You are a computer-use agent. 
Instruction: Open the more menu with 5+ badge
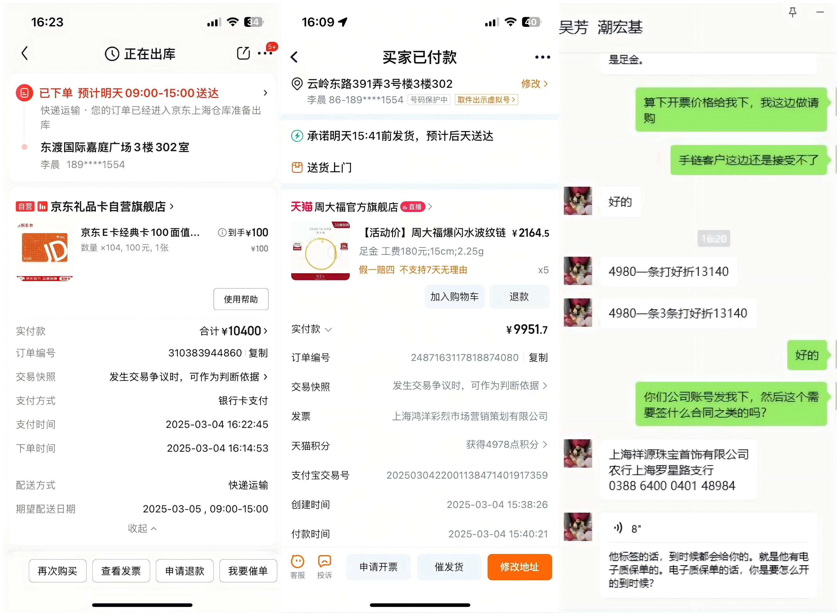click(265, 53)
